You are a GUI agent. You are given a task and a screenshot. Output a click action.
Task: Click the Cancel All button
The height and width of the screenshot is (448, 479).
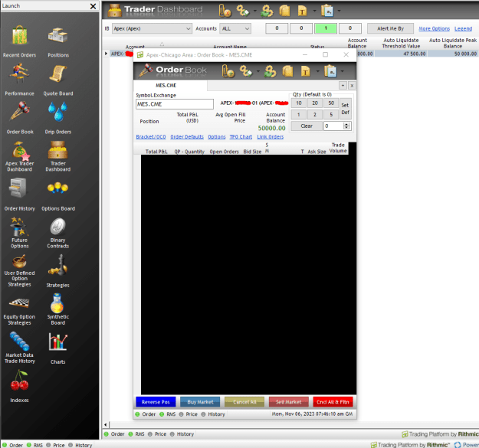244,402
